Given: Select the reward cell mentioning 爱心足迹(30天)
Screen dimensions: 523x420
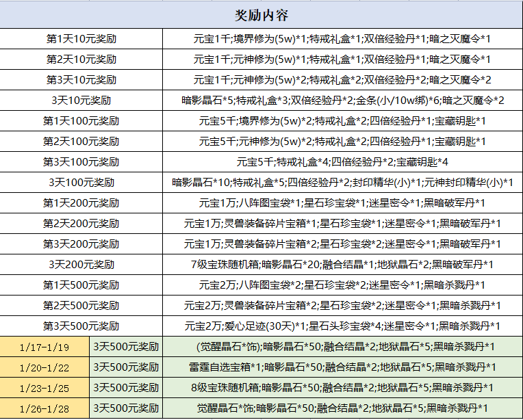Looking at the screenshot, I should [x=342, y=326].
